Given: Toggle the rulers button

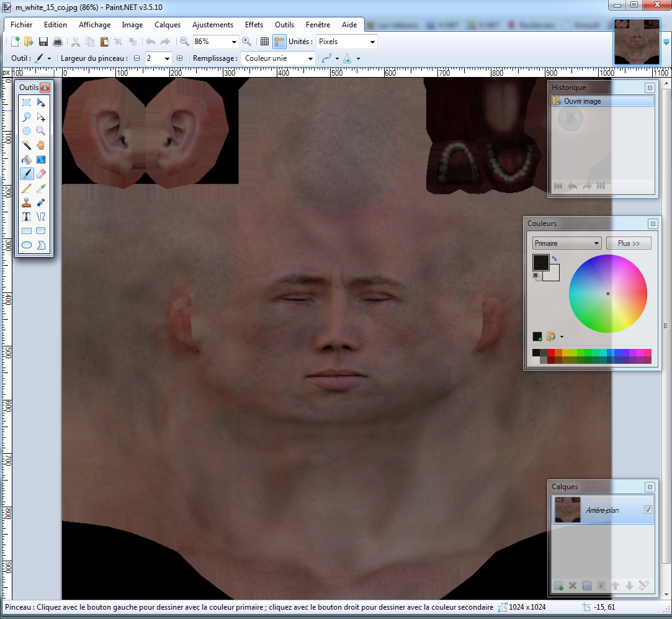Looking at the screenshot, I should click(279, 42).
